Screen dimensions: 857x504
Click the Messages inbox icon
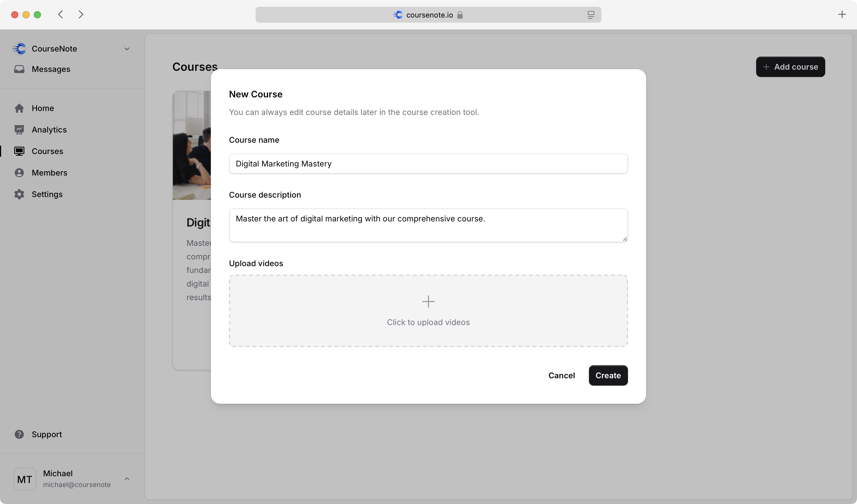[19, 69]
